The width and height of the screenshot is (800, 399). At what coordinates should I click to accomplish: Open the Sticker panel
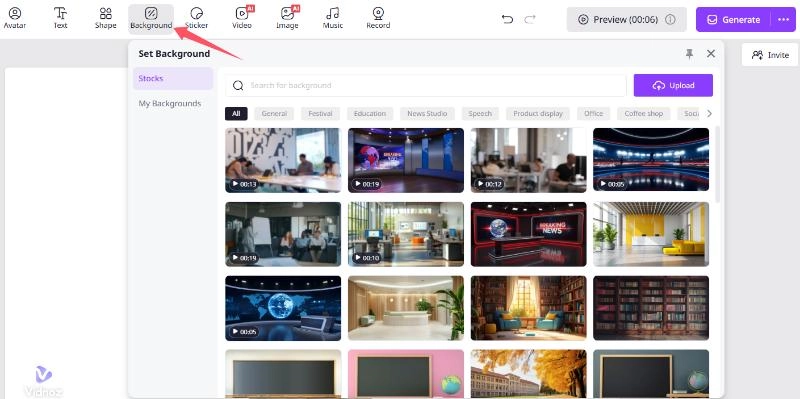(x=196, y=18)
